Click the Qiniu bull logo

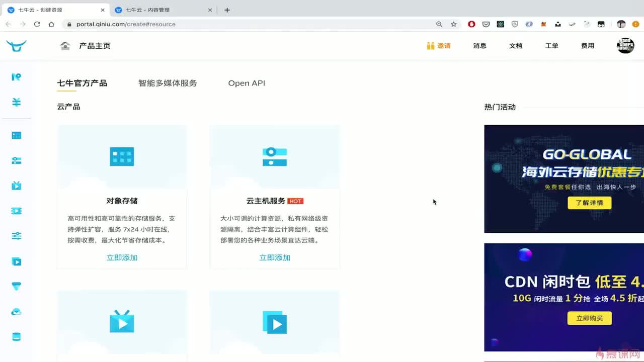tap(16, 46)
